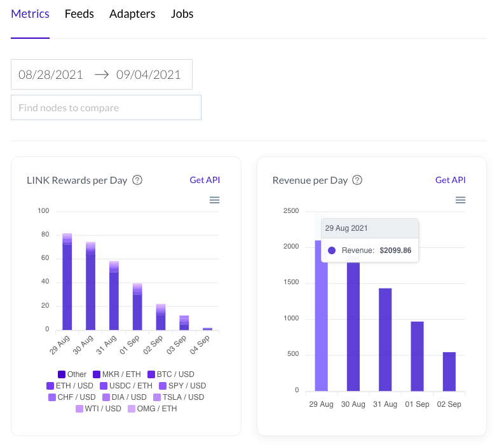Open the Jobs tab
The width and height of the screenshot is (504, 445).
point(182,14)
